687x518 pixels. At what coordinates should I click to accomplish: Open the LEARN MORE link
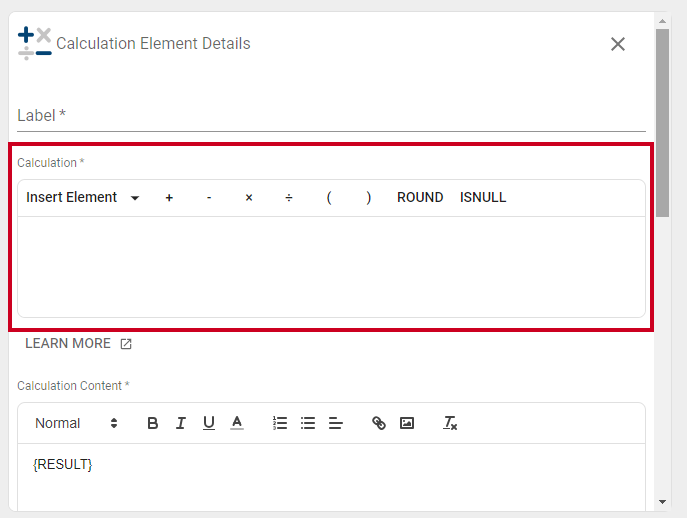point(78,344)
